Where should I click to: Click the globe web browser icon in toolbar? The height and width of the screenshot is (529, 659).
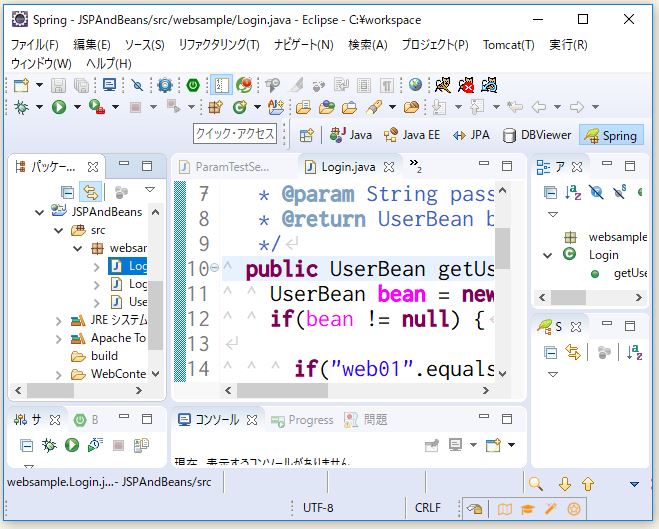click(415, 85)
